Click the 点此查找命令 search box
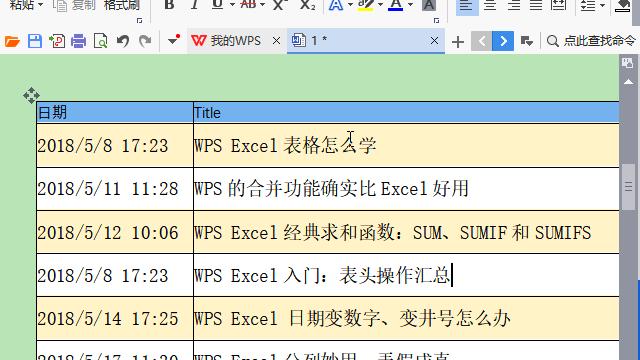The image size is (640, 360). 591,41
